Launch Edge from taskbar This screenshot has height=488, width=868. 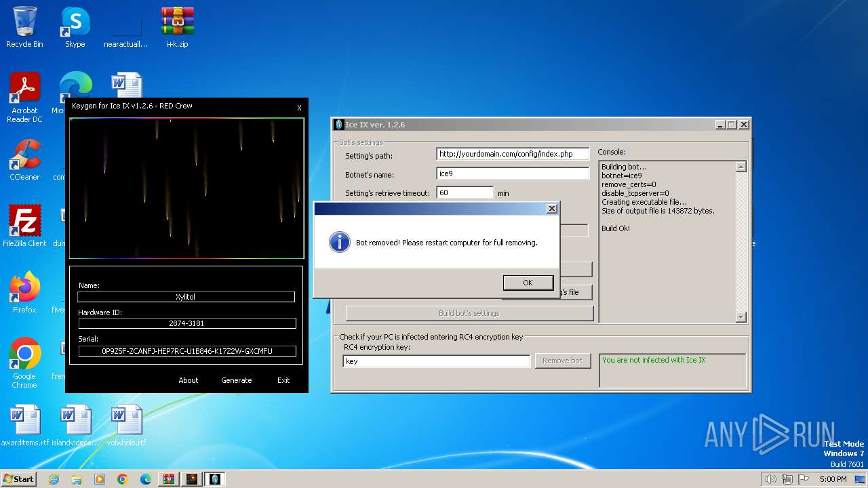(146, 479)
